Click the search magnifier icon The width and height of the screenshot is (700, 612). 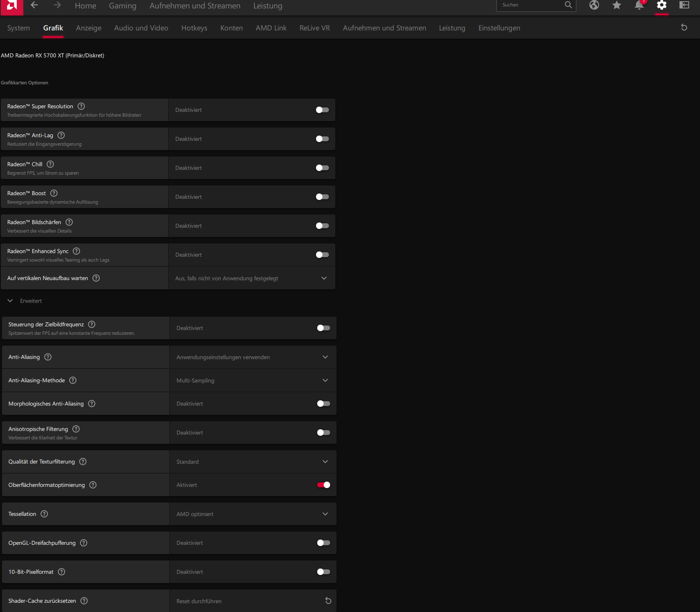(568, 5)
